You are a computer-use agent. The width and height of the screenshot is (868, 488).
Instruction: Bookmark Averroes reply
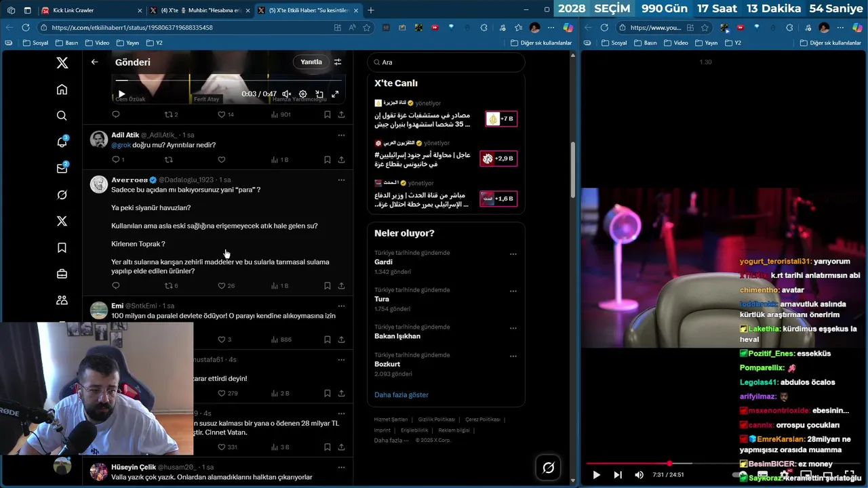327,286
